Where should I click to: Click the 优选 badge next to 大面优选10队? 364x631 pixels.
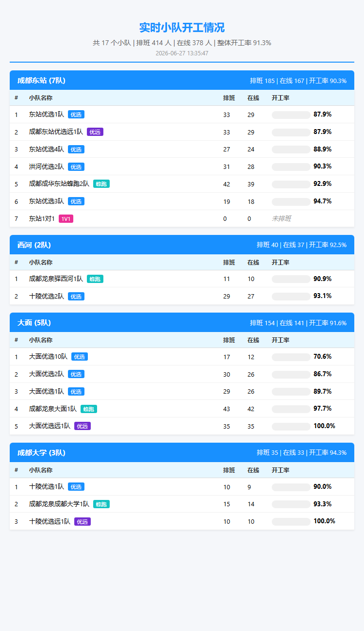tap(80, 357)
